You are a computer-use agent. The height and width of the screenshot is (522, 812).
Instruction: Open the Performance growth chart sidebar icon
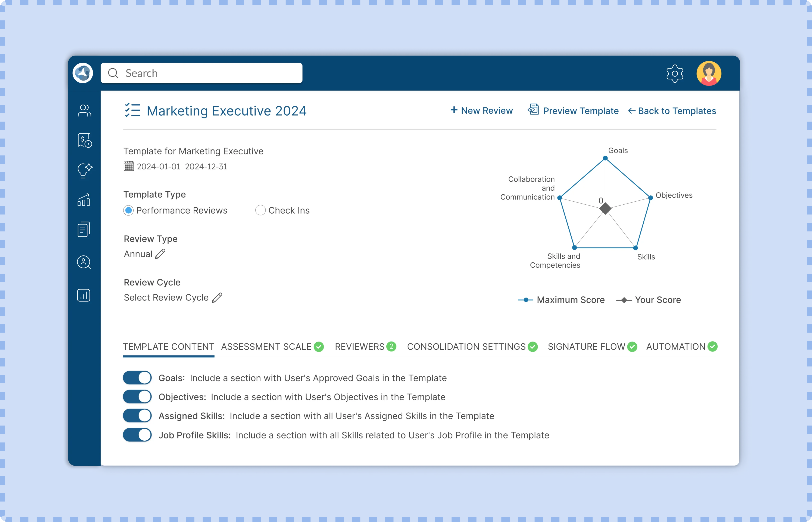(84, 200)
